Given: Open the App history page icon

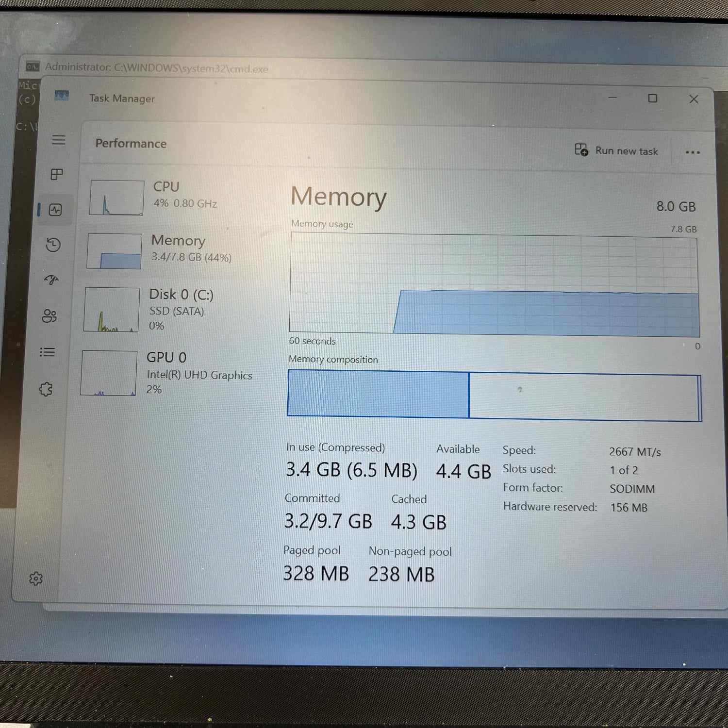Looking at the screenshot, I should pyautogui.click(x=53, y=245).
